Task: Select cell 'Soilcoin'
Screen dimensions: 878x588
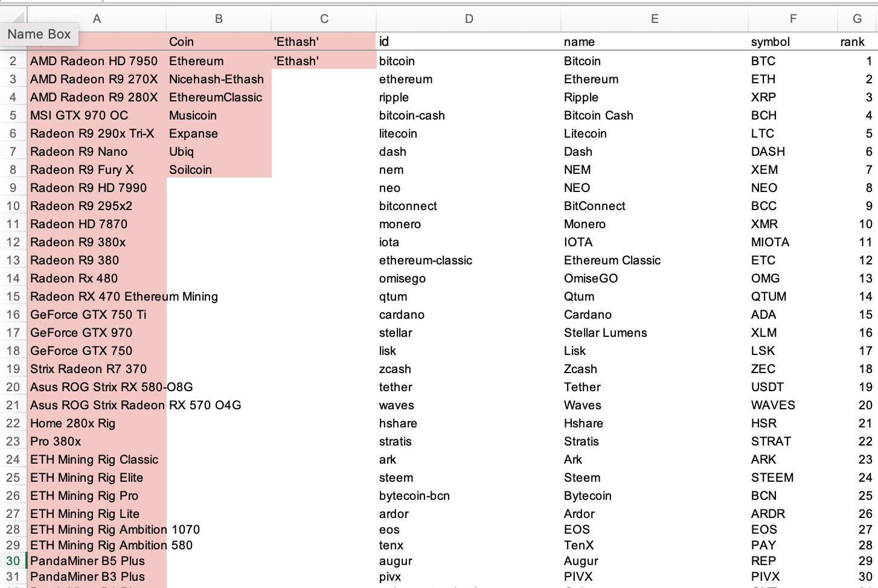Action: 219,170
